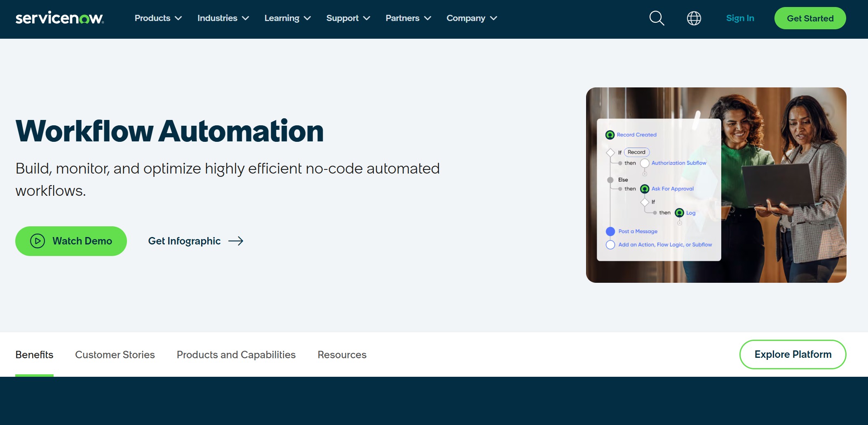The width and height of the screenshot is (868, 425).
Task: Switch to the Customer Stories tab
Action: 115,355
